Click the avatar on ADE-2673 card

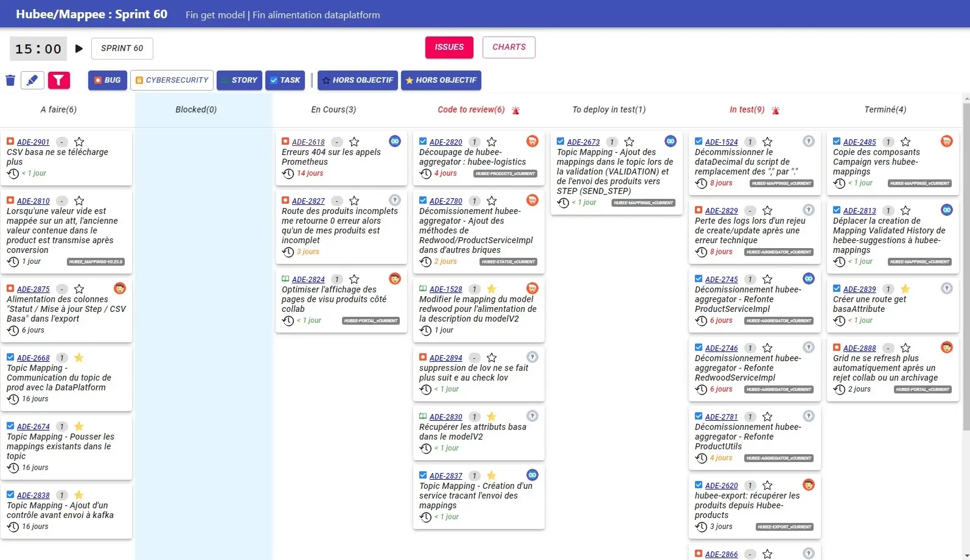click(671, 141)
